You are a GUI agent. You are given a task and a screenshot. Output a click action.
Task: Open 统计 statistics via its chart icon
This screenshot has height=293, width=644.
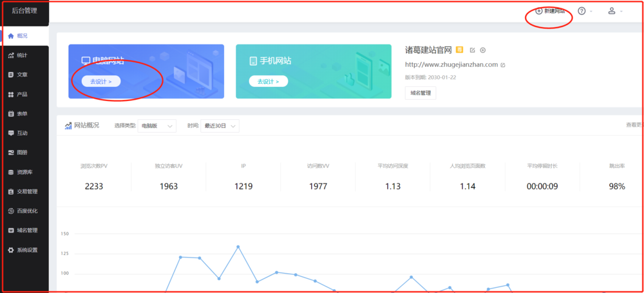tap(11, 55)
